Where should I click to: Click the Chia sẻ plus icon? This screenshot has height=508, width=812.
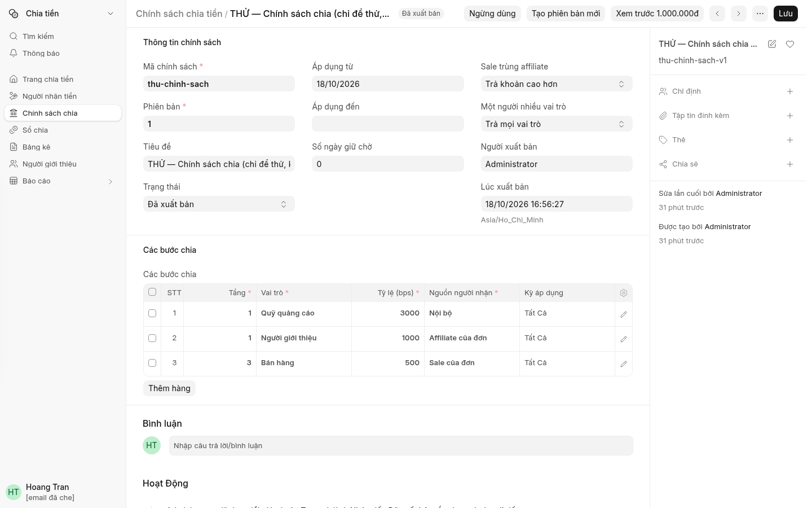pyautogui.click(x=790, y=164)
